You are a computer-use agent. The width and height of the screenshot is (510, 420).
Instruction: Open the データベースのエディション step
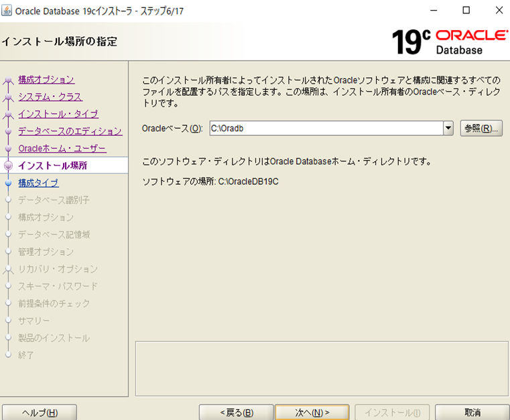70,131
